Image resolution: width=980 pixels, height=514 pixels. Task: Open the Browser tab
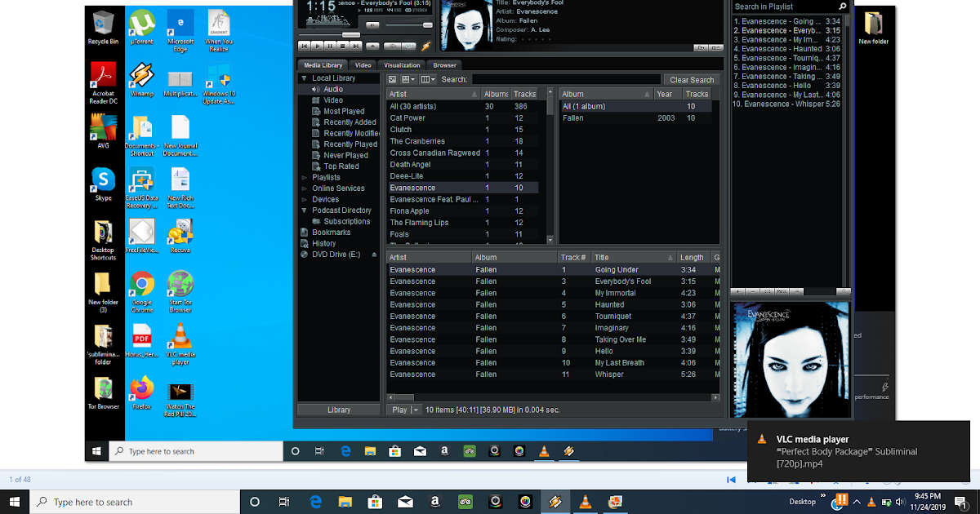pos(445,65)
